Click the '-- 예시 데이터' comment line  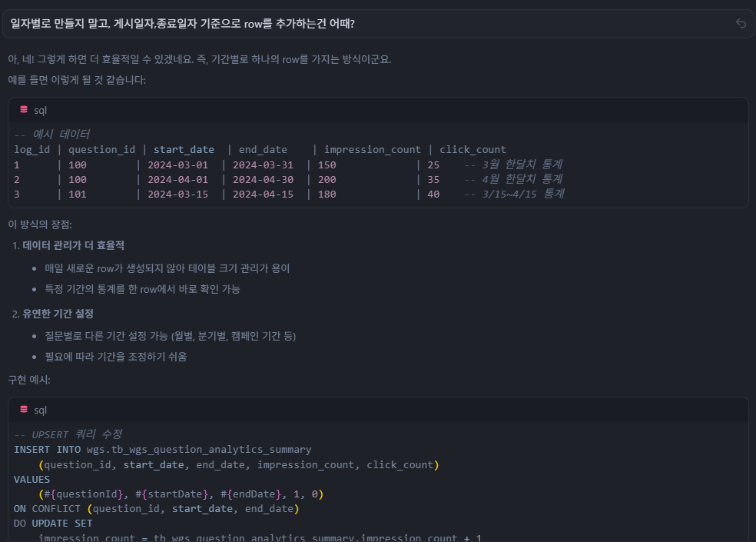51,135
